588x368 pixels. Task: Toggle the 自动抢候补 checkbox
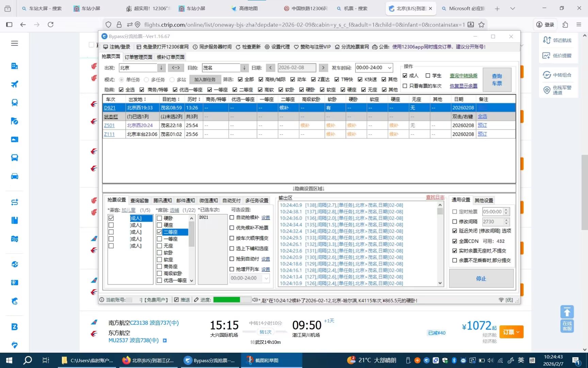point(232,217)
